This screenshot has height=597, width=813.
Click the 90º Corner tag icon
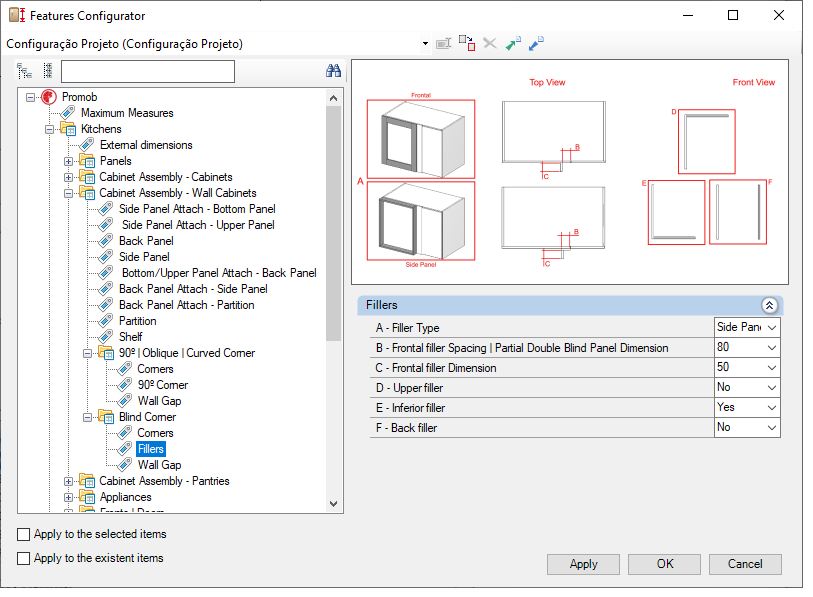click(125, 385)
